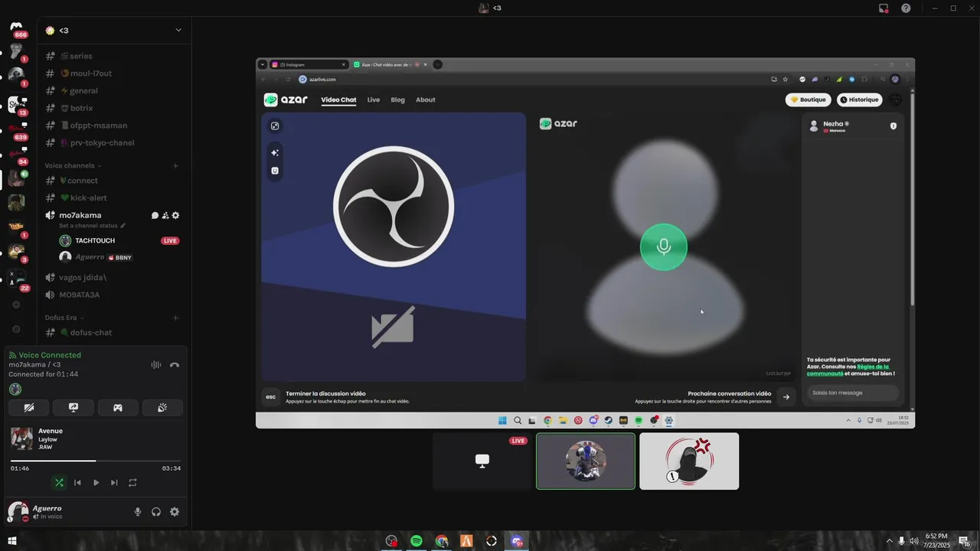
Task: Open User Settings gear next to Aguerro
Action: point(175,512)
